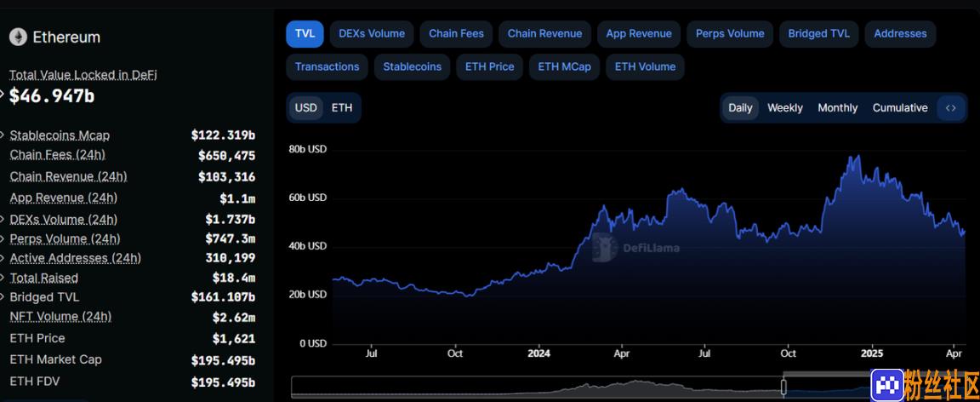
Task: Toggle the Perps Volume chart metric
Action: tap(730, 34)
